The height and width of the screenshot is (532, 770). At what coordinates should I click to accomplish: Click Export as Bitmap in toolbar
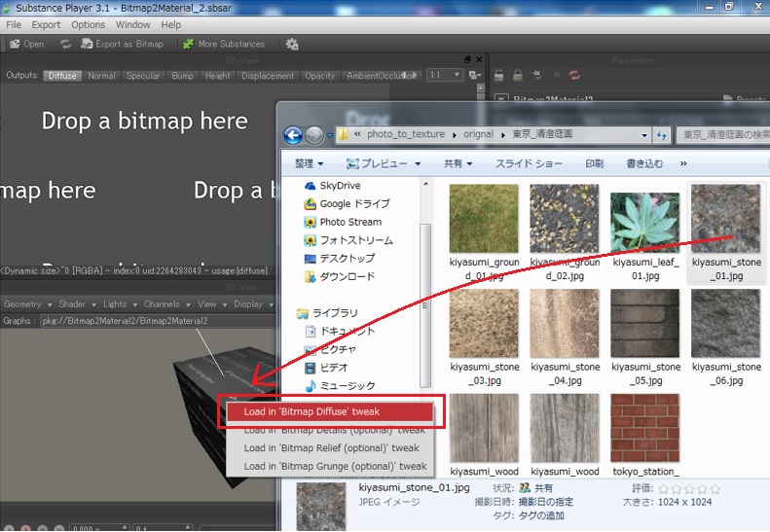coord(123,44)
